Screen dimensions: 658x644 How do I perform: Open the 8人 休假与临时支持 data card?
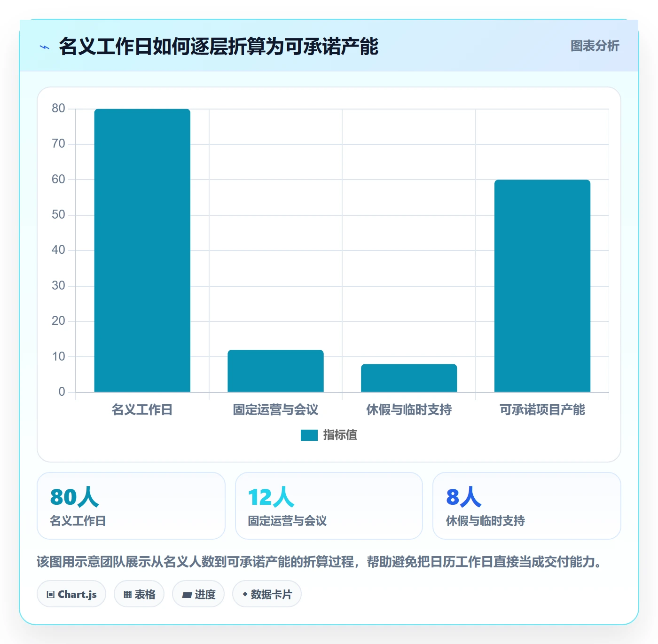527,506
